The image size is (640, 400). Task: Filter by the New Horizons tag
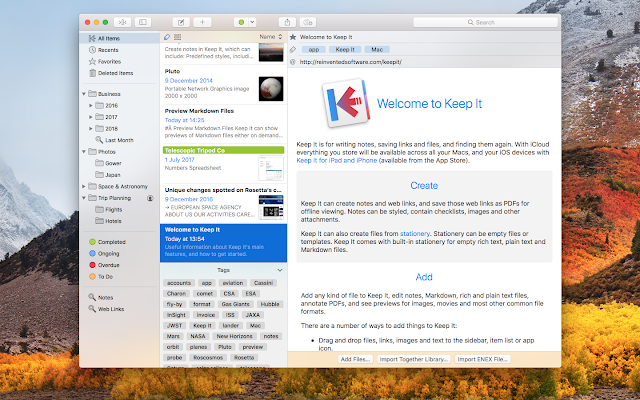(x=234, y=336)
